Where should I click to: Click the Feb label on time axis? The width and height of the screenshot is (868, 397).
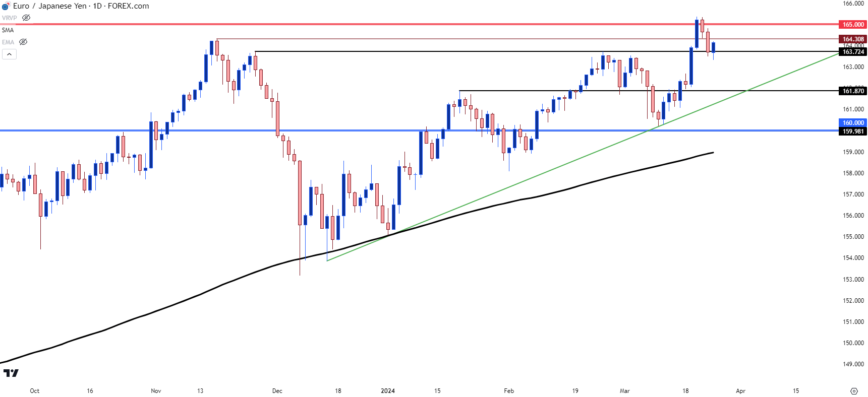pyautogui.click(x=509, y=391)
